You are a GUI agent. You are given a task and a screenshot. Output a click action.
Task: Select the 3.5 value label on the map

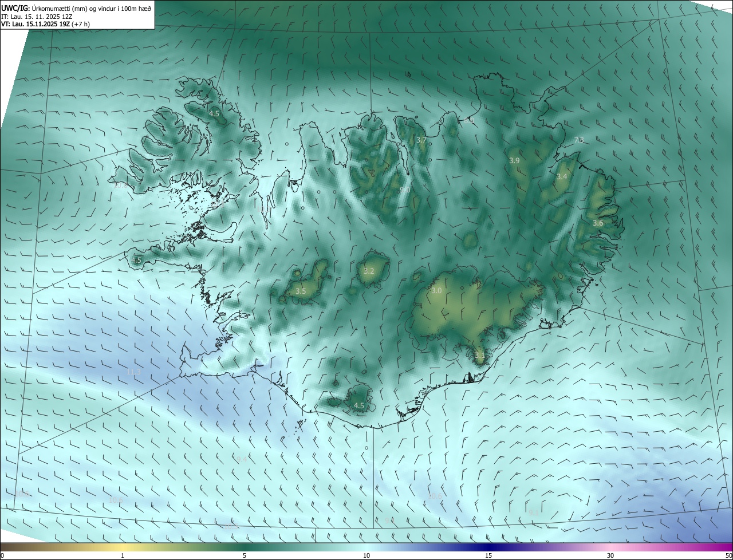click(301, 291)
